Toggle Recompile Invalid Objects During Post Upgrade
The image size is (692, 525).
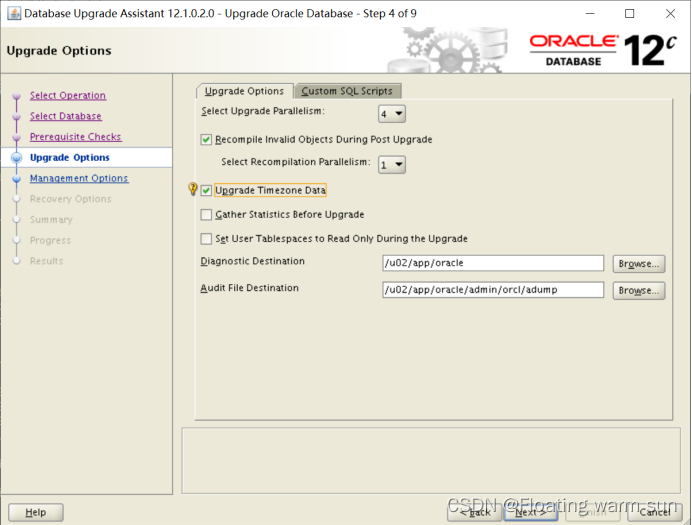pos(206,140)
